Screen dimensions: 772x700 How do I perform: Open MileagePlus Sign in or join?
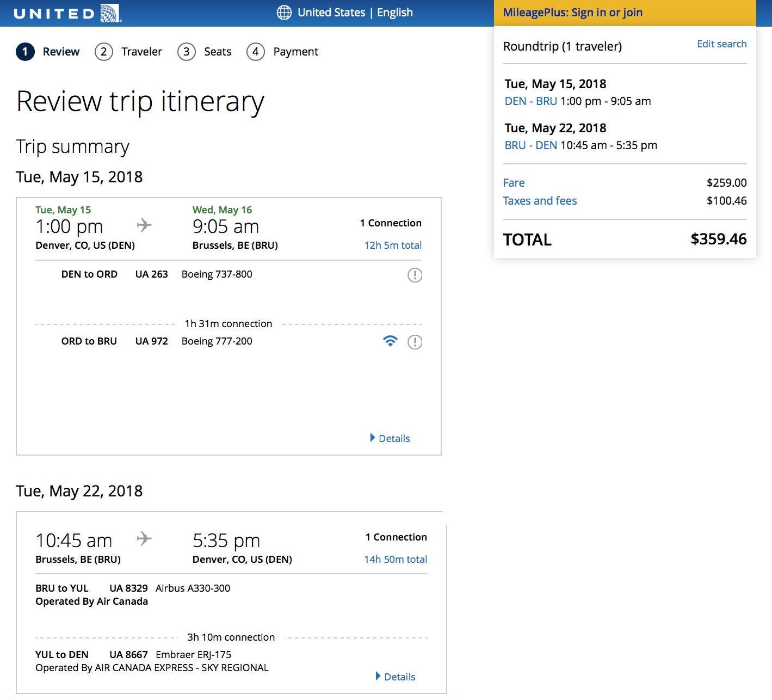click(572, 13)
